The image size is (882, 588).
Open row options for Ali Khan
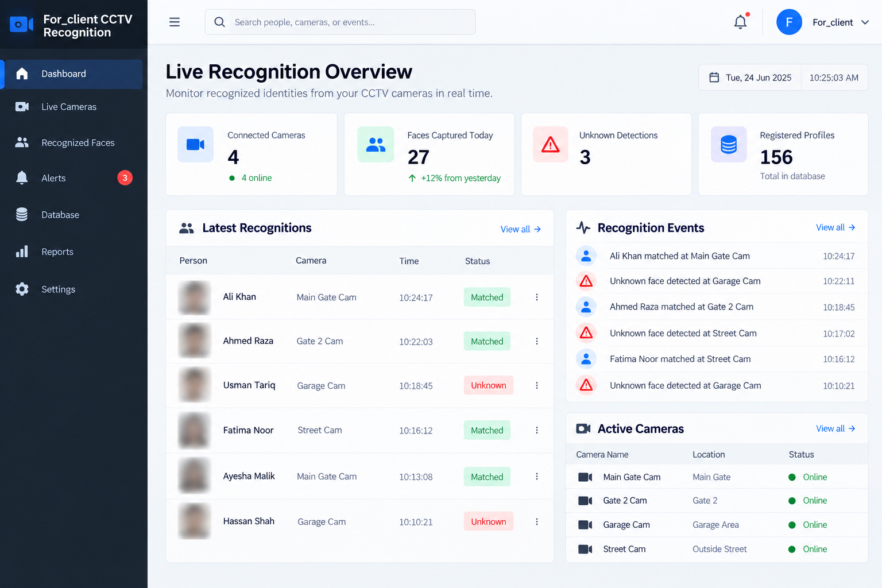537,297
